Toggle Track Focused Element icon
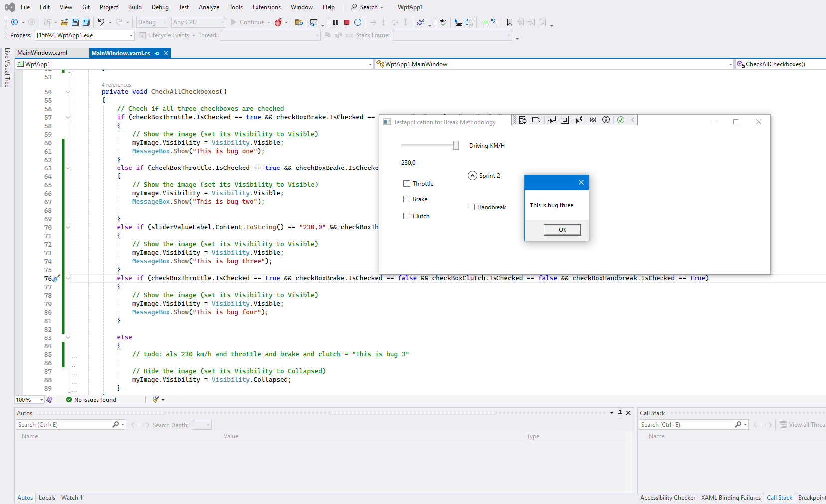 point(578,120)
